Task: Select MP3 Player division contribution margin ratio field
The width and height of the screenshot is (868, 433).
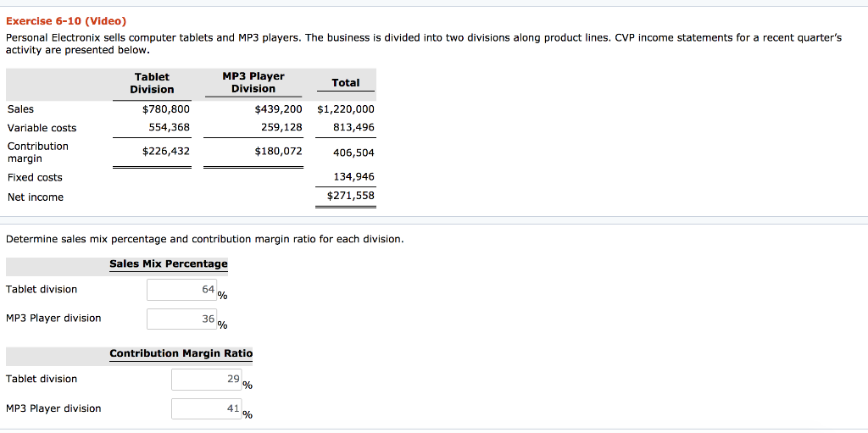Action: click(207, 408)
